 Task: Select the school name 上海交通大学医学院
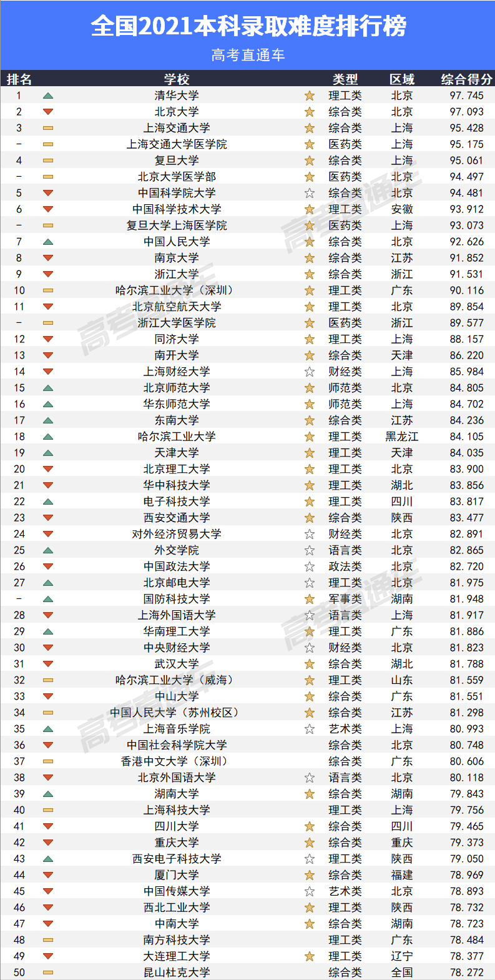[177, 144]
